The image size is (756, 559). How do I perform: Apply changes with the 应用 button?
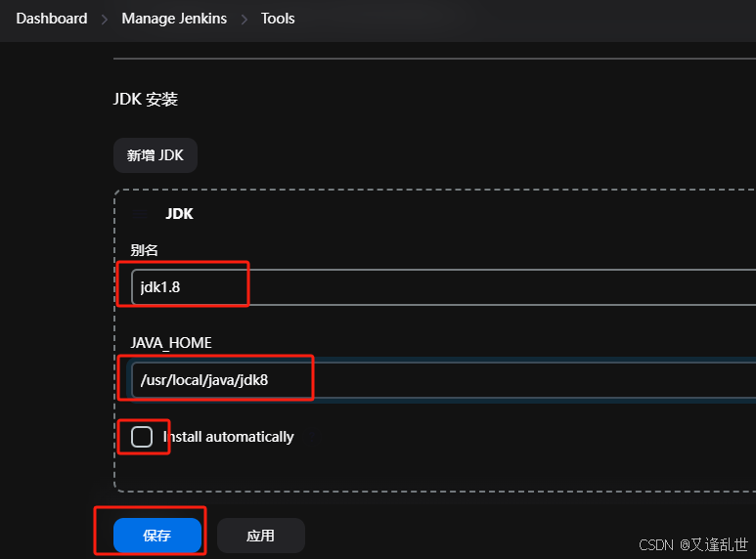[261, 536]
